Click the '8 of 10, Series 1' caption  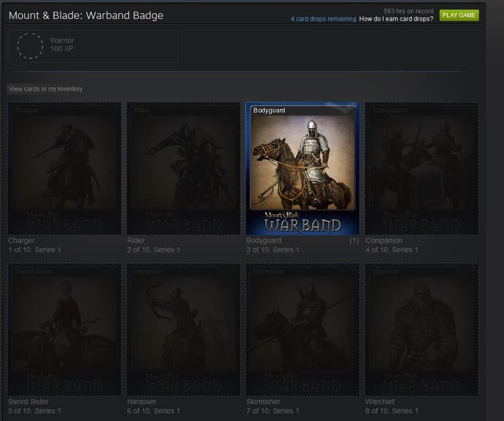tap(392, 411)
